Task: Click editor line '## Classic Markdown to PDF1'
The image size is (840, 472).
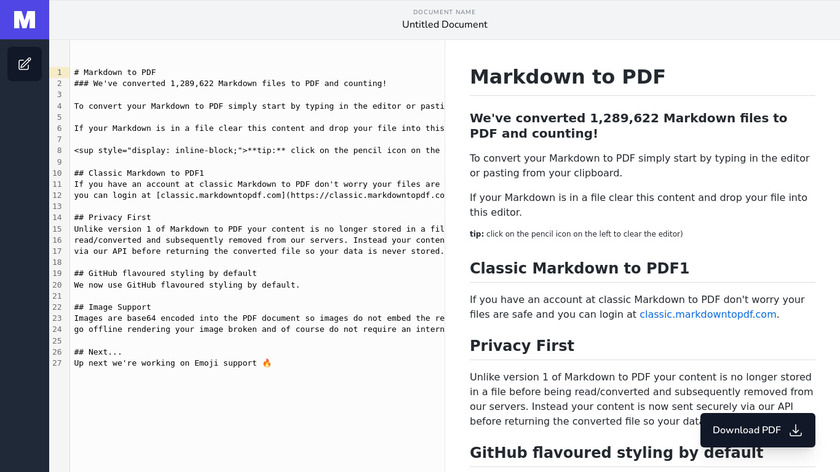Action: [139, 173]
